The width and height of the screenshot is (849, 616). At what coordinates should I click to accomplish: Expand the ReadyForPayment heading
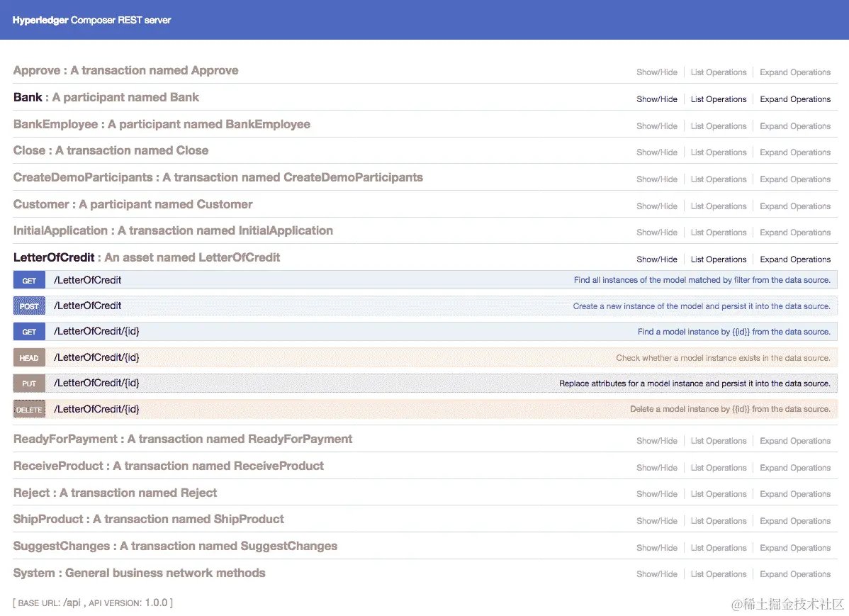tap(183, 439)
